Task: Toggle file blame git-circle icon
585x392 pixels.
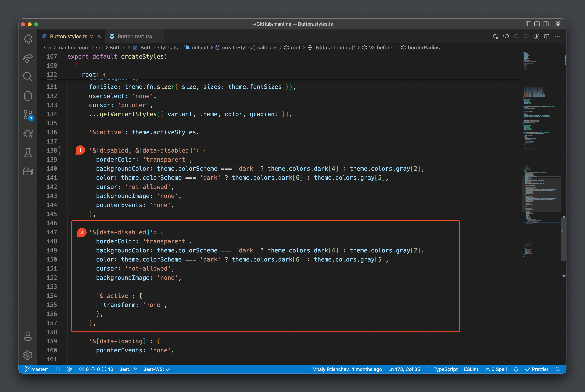Action: [536, 37]
